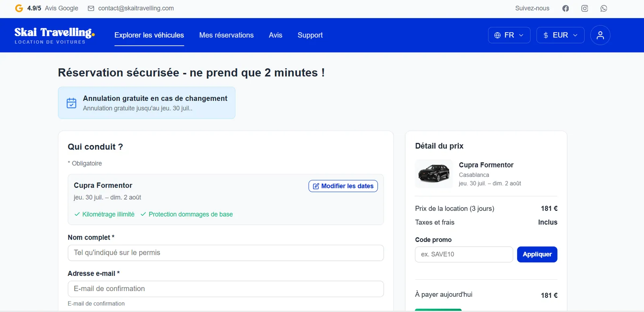Image resolution: width=644 pixels, height=312 pixels.
Task: Click the Inclus value for taxes
Action: point(548,222)
